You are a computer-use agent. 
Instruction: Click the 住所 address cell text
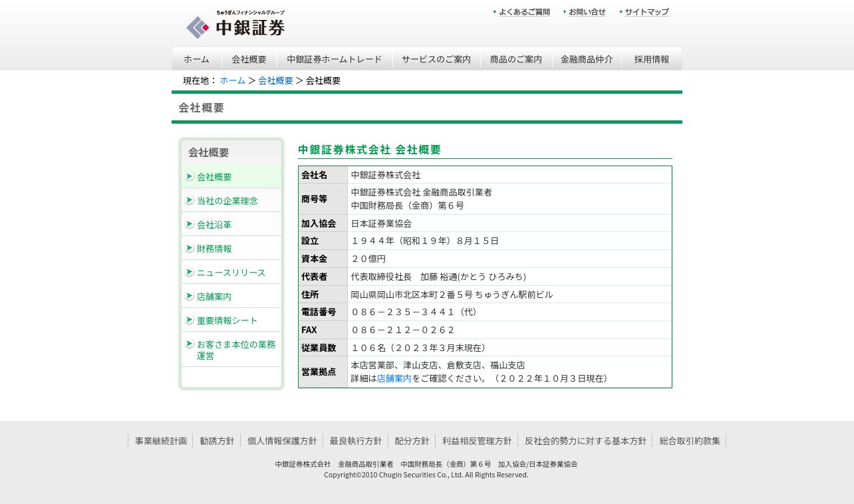tap(452, 295)
